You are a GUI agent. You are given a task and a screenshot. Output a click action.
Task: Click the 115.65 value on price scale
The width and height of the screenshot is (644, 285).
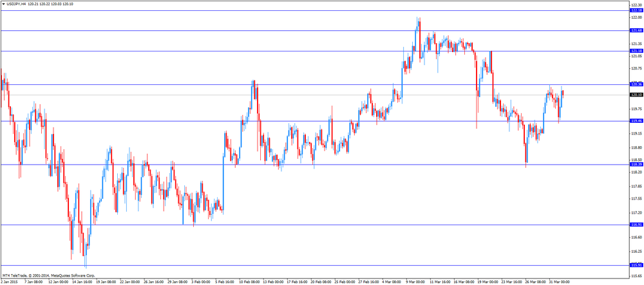pyautogui.click(x=637, y=276)
